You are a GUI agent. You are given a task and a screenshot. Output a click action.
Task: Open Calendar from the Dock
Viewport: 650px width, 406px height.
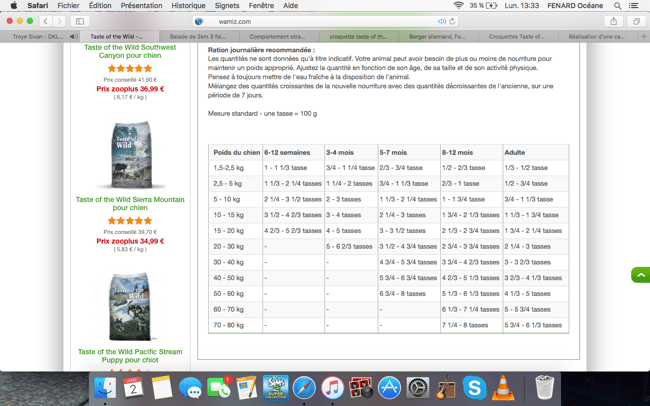coord(133,388)
